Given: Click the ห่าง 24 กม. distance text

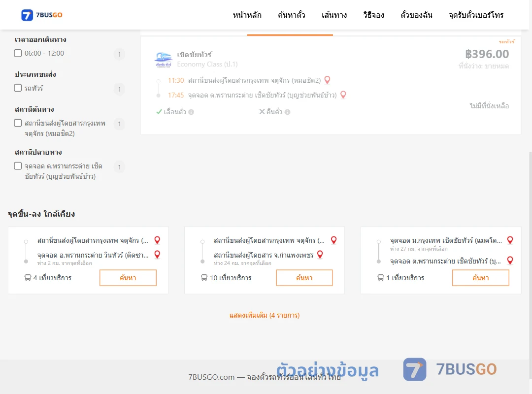Looking at the screenshot, I should tap(242, 263).
